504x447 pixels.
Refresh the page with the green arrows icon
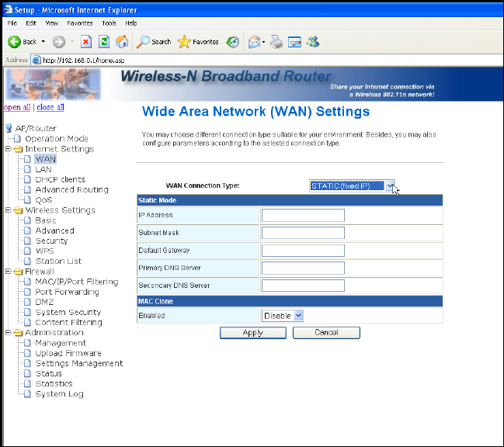pos(104,42)
